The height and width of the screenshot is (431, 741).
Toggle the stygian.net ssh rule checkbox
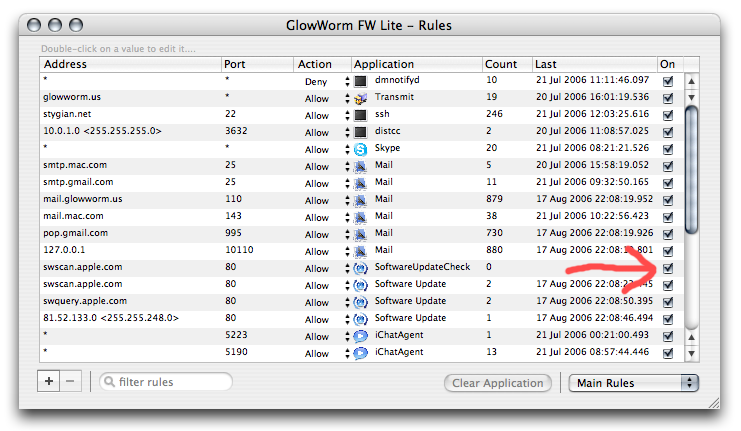(x=668, y=115)
